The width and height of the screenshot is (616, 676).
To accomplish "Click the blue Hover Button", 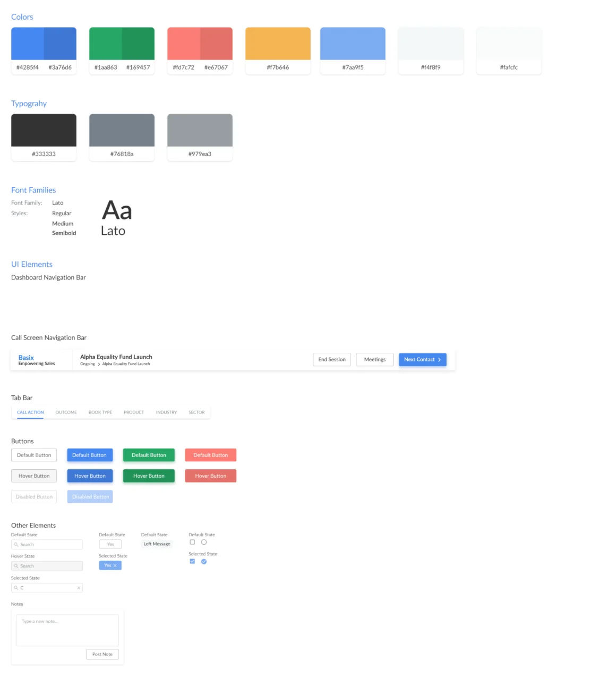I will [90, 476].
